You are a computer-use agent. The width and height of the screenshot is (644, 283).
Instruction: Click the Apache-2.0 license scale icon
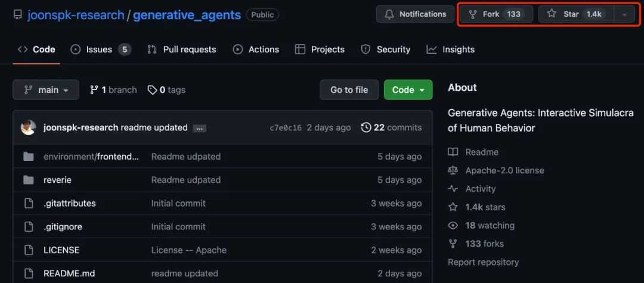(x=453, y=170)
